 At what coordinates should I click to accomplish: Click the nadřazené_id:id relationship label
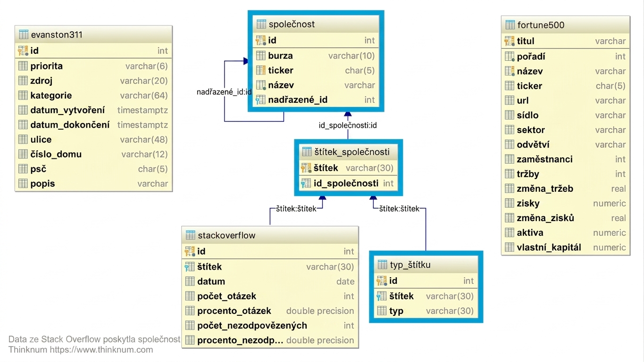point(224,92)
